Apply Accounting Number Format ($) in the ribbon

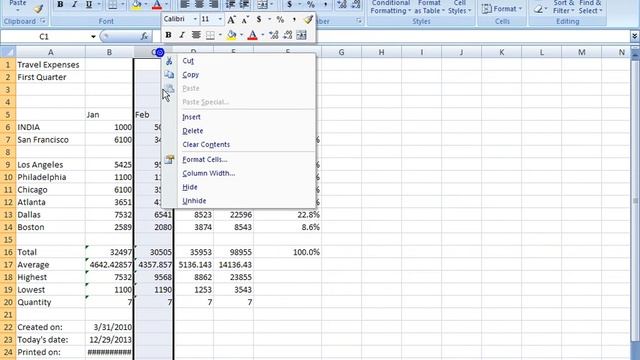tap(289, 4)
